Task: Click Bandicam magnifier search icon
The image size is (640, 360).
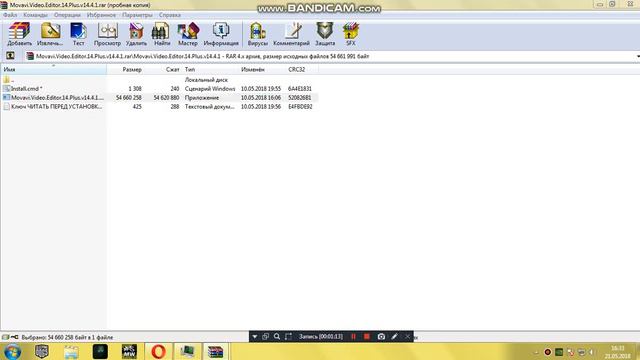Action: tap(277, 337)
